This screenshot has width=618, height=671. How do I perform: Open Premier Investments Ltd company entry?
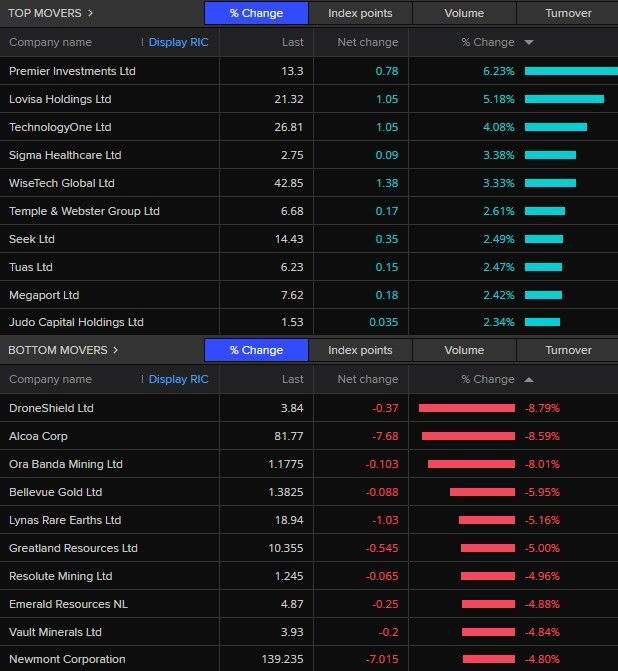72,71
